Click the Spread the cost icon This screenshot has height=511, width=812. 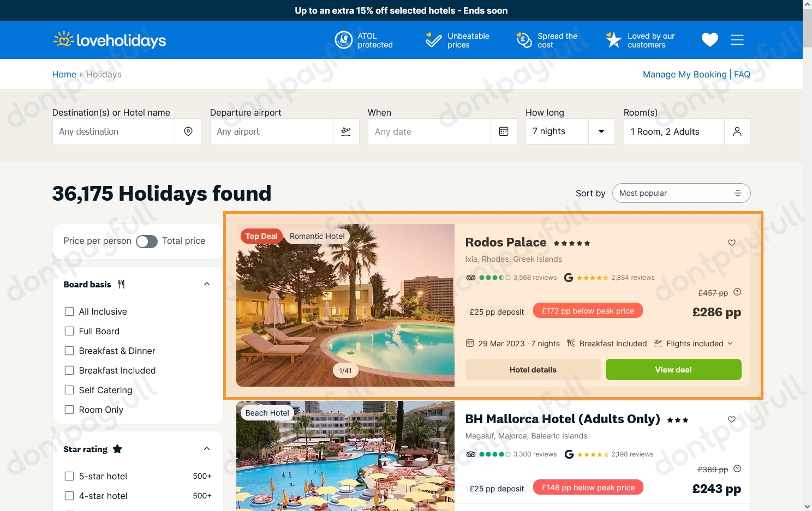(523, 39)
